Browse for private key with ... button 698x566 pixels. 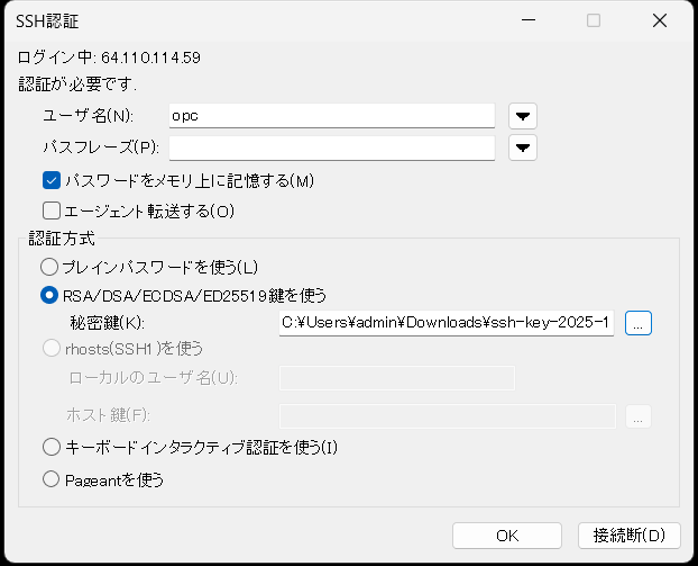pyautogui.click(x=638, y=323)
